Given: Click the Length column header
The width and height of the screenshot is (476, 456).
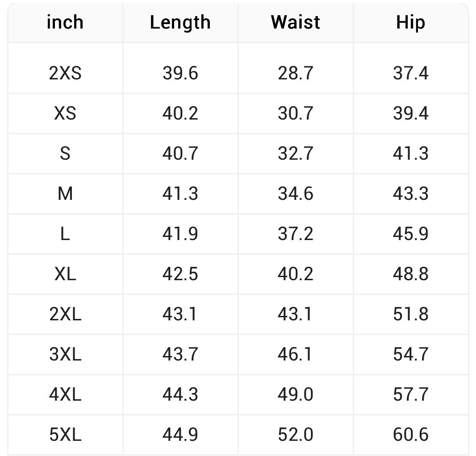Looking at the screenshot, I should click(180, 22).
